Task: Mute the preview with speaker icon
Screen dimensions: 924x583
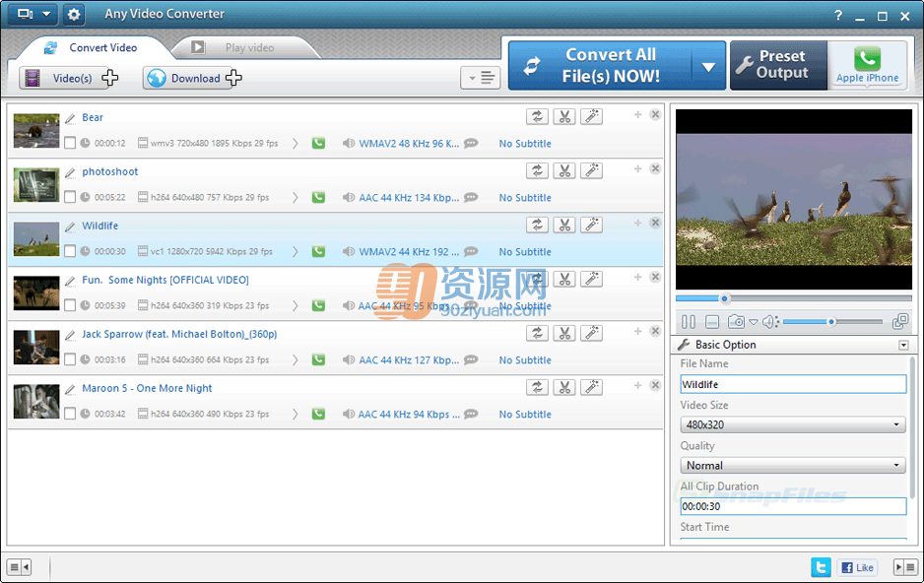Action: pos(769,321)
